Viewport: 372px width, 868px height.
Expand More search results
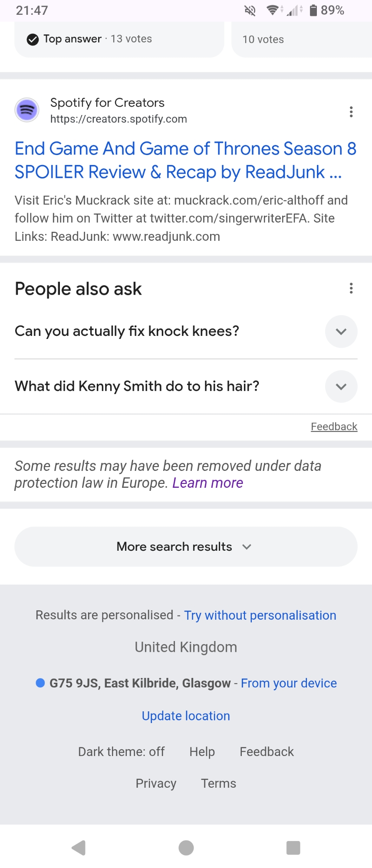(186, 546)
